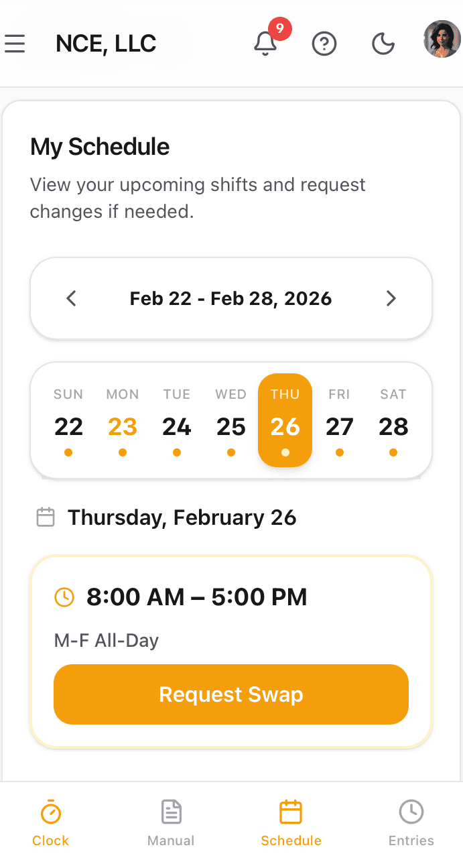This screenshot has height=868, width=463.
Task: Select Saturday the 28th in the week strip
Action: tap(393, 427)
